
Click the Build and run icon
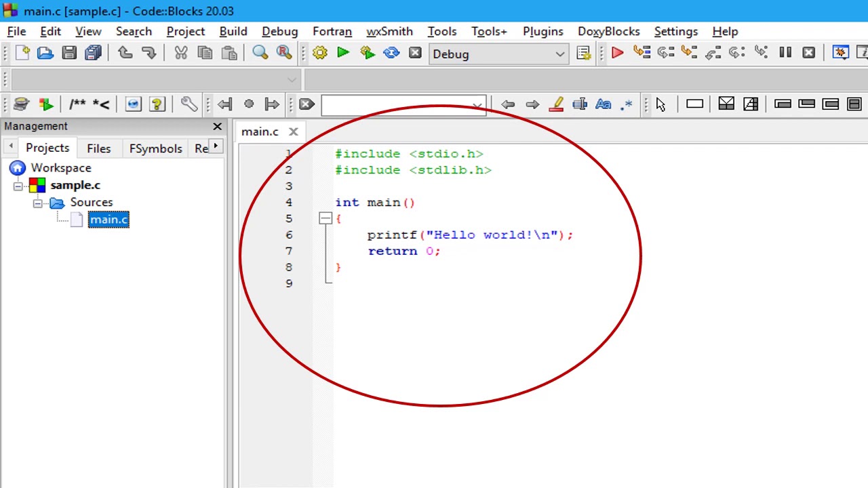368,54
